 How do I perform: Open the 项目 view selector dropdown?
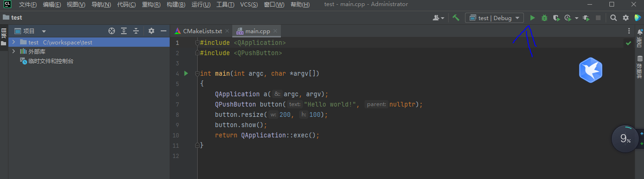click(30, 31)
